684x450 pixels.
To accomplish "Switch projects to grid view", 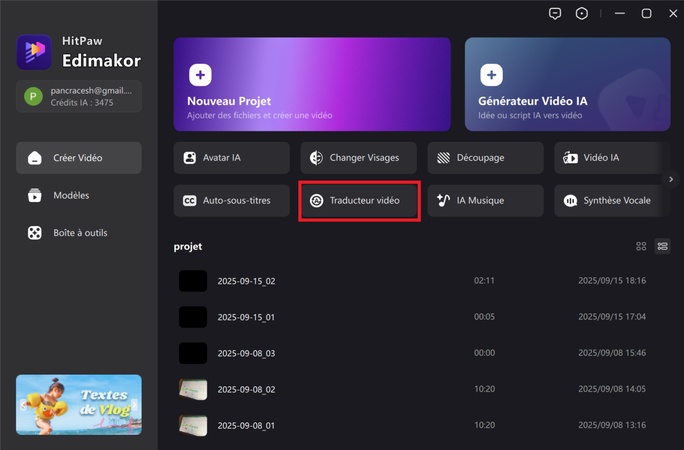I will click(641, 246).
